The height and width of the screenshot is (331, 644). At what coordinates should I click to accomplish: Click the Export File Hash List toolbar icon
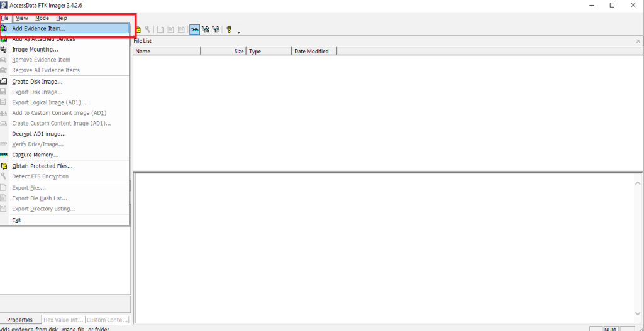click(x=171, y=30)
